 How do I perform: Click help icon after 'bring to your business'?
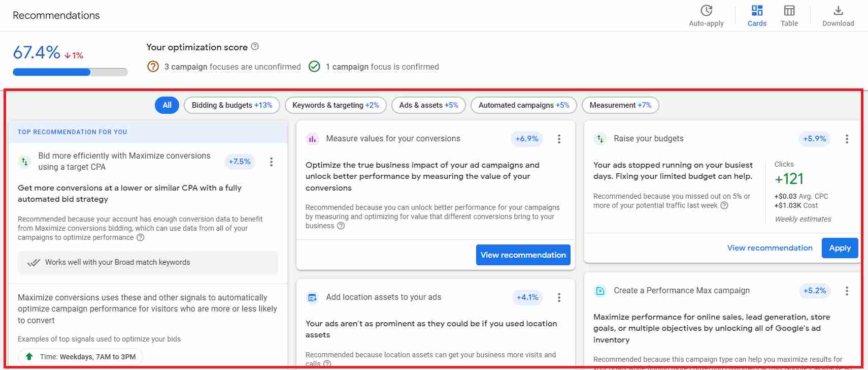[x=341, y=226]
